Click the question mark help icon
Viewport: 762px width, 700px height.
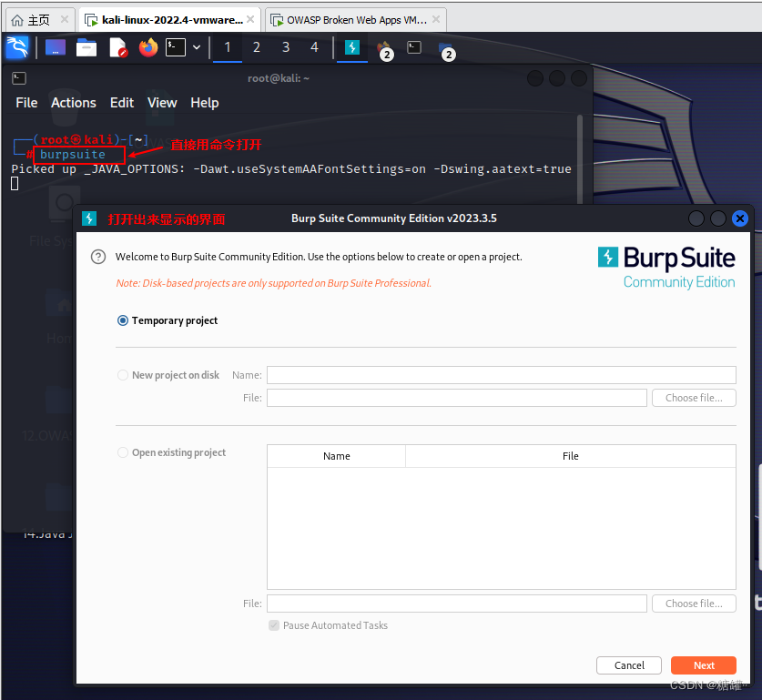click(x=97, y=256)
